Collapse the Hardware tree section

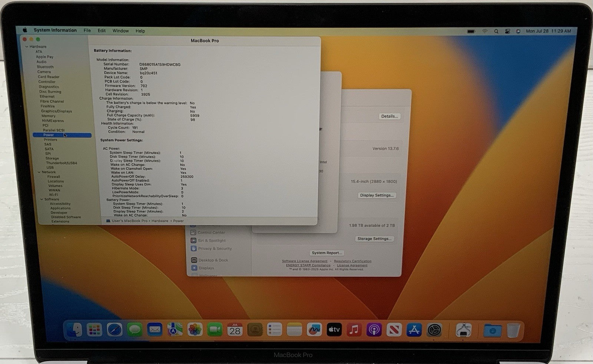[x=27, y=47]
